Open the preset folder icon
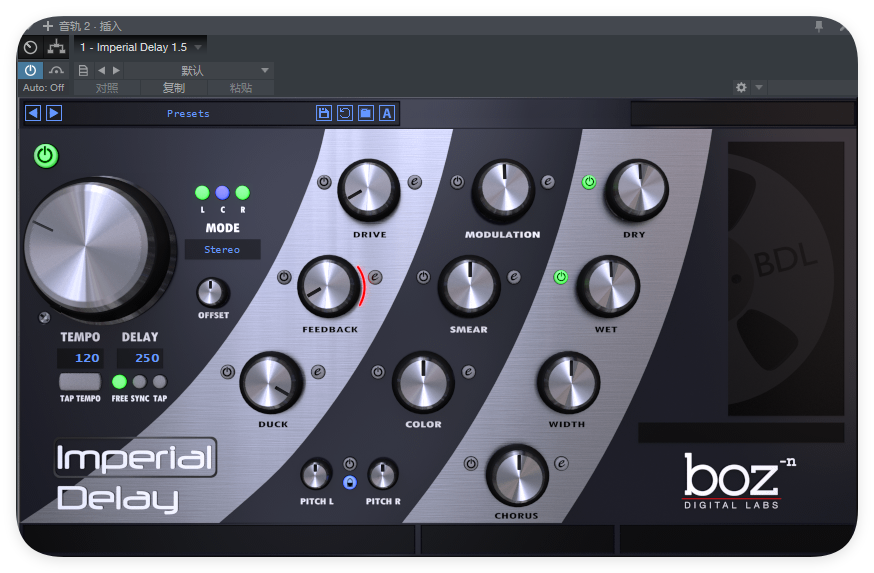 (x=366, y=113)
